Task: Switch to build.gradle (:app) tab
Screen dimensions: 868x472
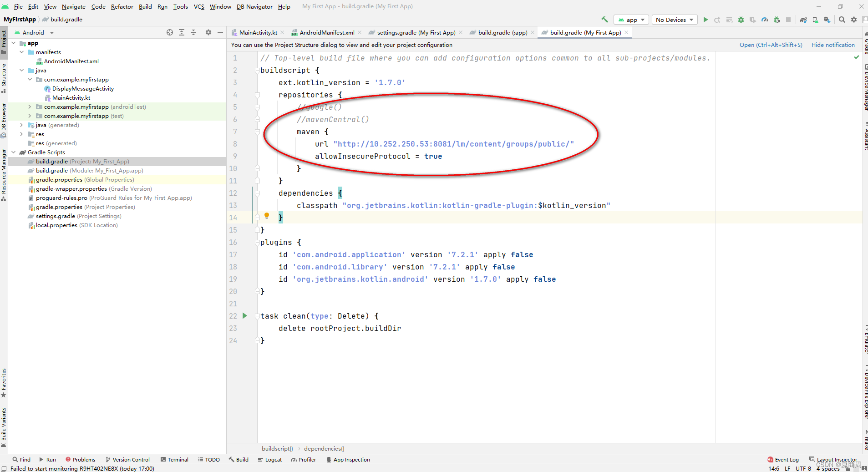Action: pyautogui.click(x=503, y=32)
